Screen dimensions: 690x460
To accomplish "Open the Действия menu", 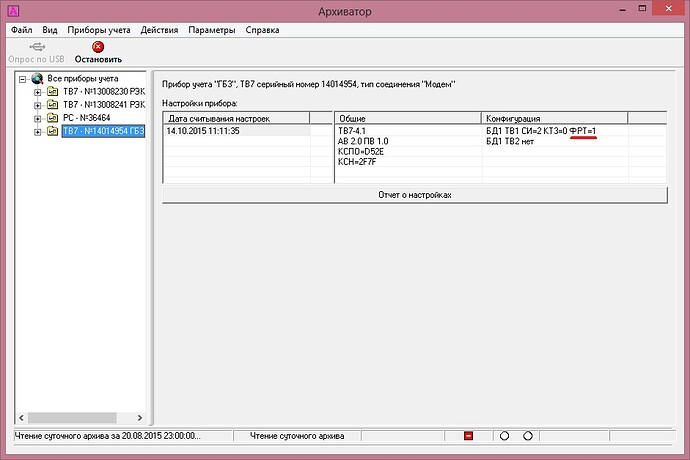I will (159, 30).
